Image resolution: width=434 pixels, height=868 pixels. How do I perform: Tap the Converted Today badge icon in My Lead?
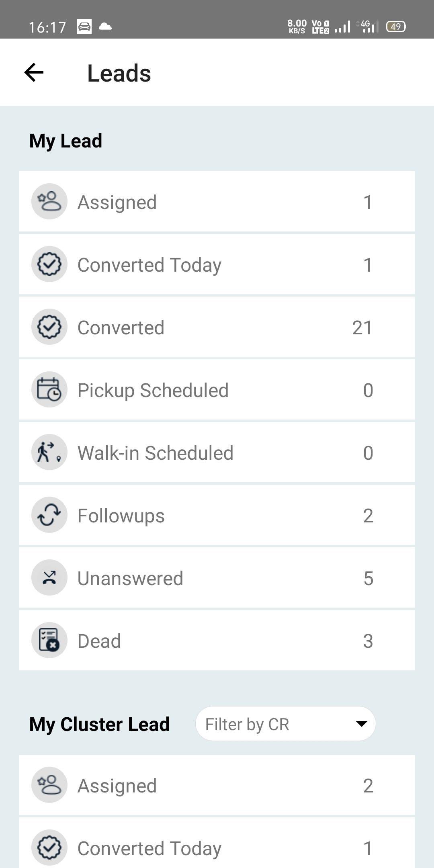49,264
